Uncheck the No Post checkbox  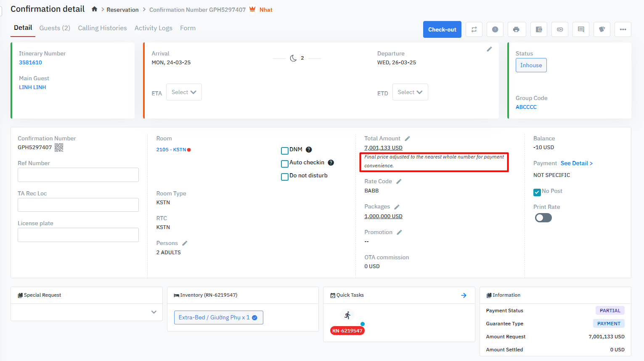(x=537, y=192)
